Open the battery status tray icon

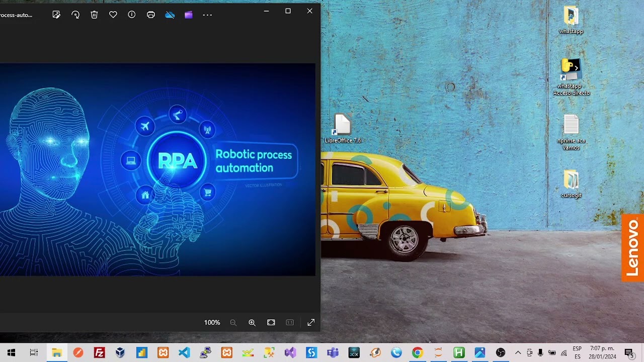click(x=552, y=352)
